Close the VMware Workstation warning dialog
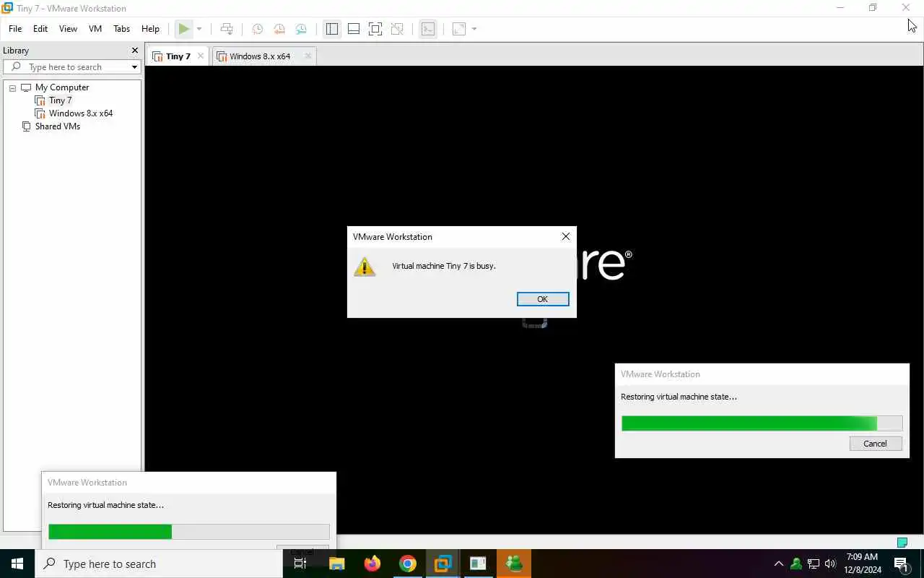Screen dimensions: 924x578 (566, 236)
